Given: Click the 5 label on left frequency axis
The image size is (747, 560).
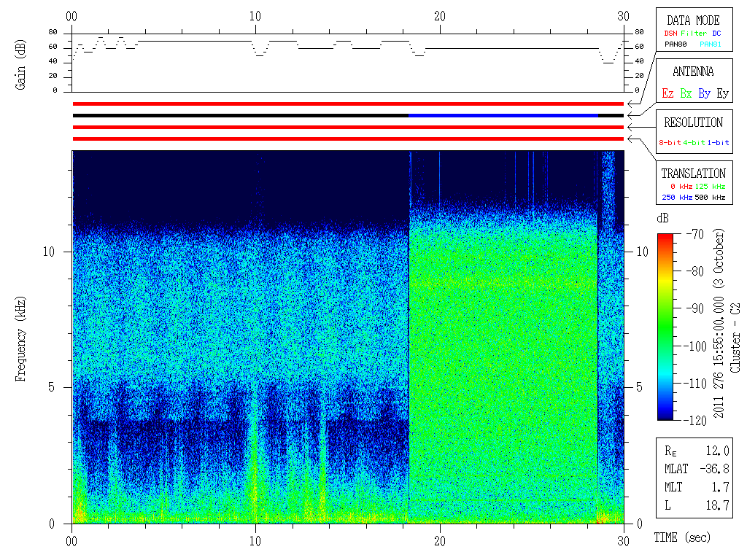Looking at the screenshot, I should pyautogui.click(x=52, y=387).
